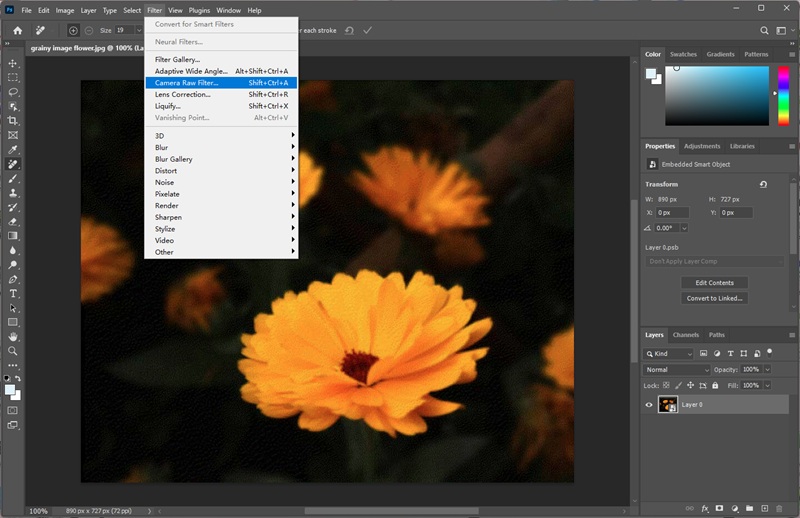Screen dimensions: 800x518
Task: Create a new layer with plus icon
Action: (x=763, y=509)
